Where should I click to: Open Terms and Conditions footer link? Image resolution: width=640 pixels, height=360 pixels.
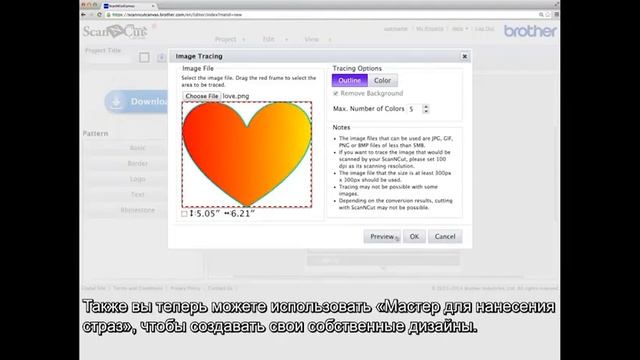point(138,288)
